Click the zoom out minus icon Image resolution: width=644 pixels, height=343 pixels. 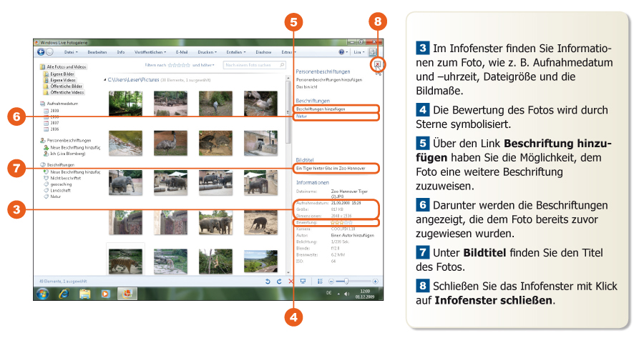[x=331, y=282]
